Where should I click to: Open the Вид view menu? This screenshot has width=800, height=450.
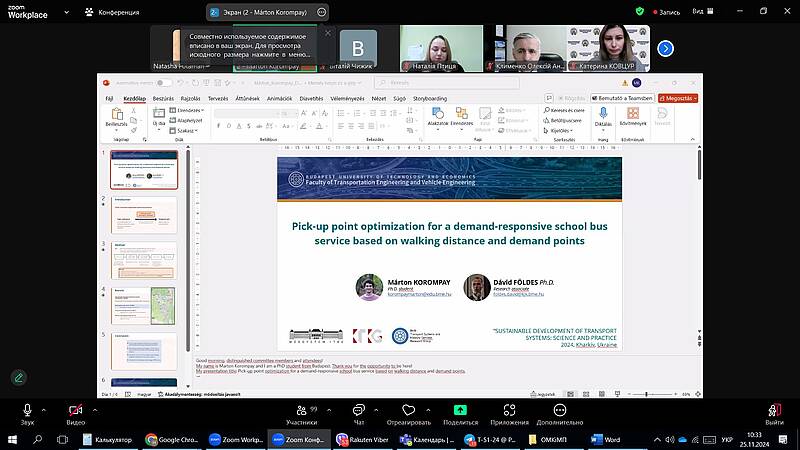click(703, 11)
